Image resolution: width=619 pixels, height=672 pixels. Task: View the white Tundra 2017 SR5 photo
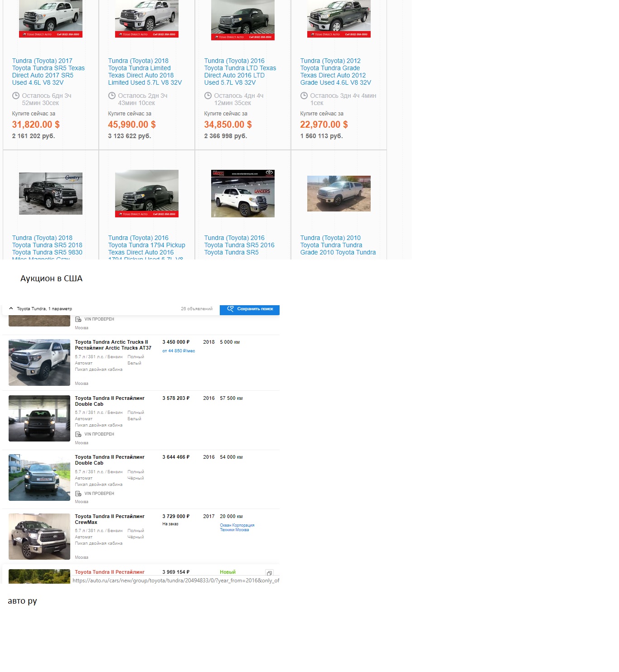51,19
